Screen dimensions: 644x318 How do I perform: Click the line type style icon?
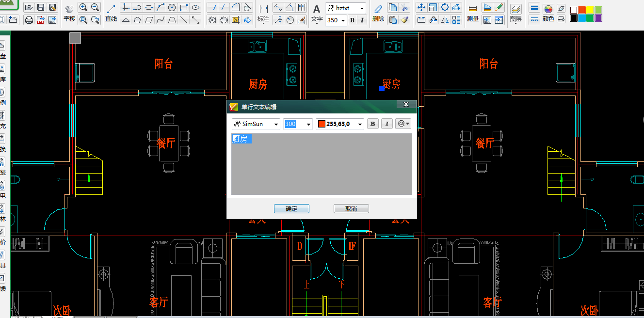[x=534, y=20]
